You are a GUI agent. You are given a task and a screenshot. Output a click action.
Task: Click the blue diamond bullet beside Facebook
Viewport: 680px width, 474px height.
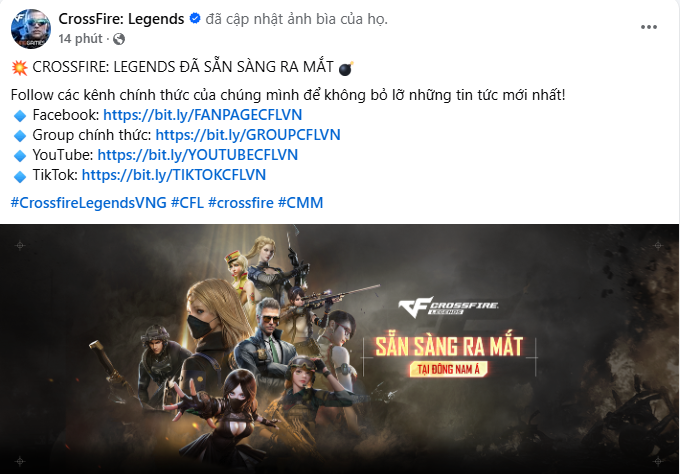click(20, 116)
